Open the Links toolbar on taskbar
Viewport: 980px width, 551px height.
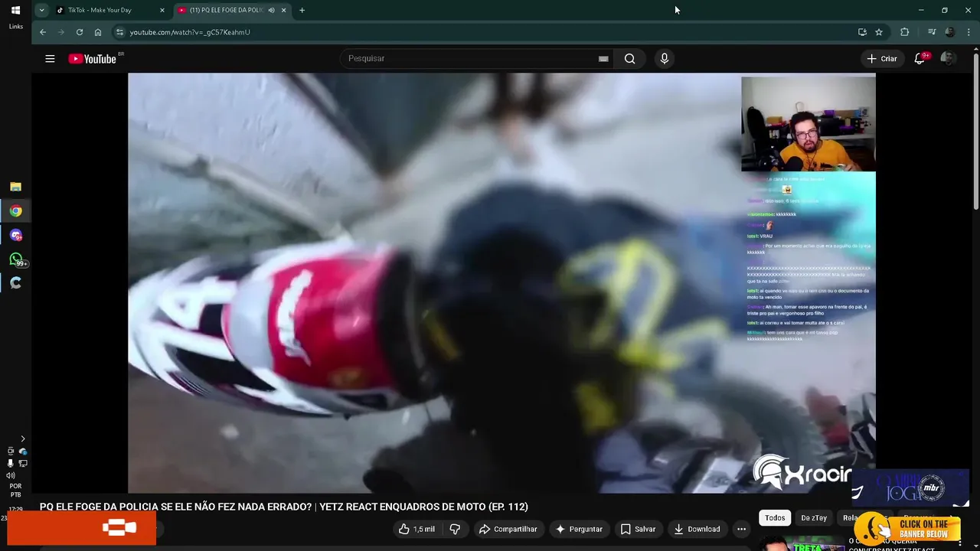(x=15, y=26)
